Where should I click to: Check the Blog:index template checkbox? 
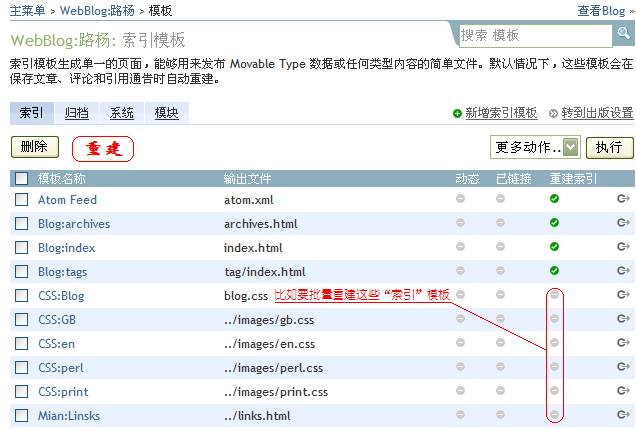pos(21,247)
